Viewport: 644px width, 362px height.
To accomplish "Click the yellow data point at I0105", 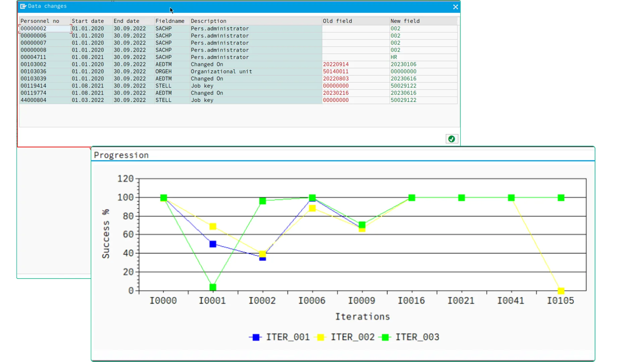I will coord(561,291).
